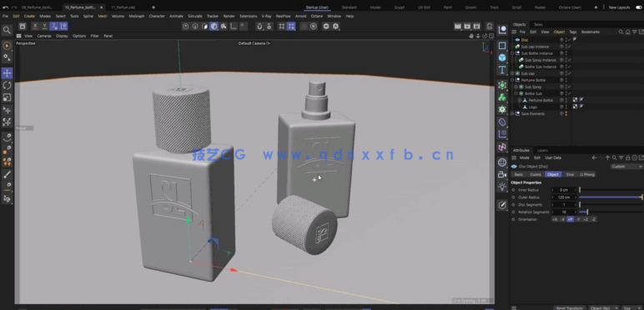644x310 pixels.
Task: Toggle the Z axis lock
Action: click(53, 26)
